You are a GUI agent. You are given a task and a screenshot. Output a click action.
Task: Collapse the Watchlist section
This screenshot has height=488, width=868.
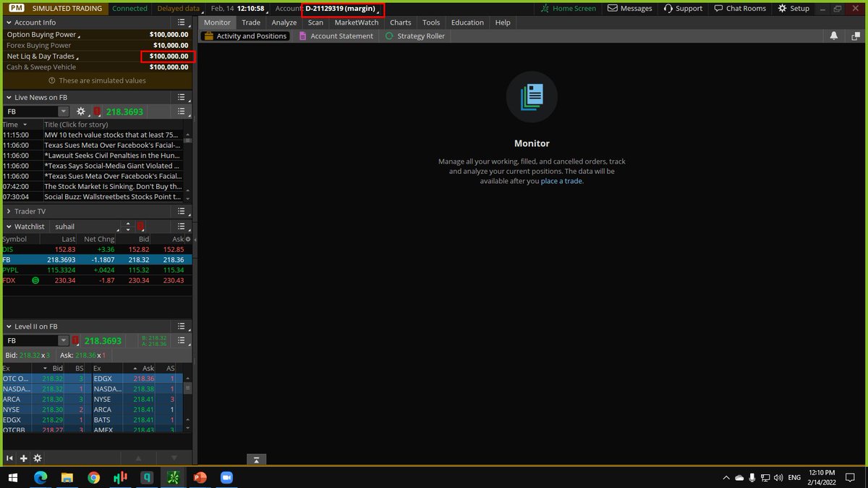(x=8, y=227)
